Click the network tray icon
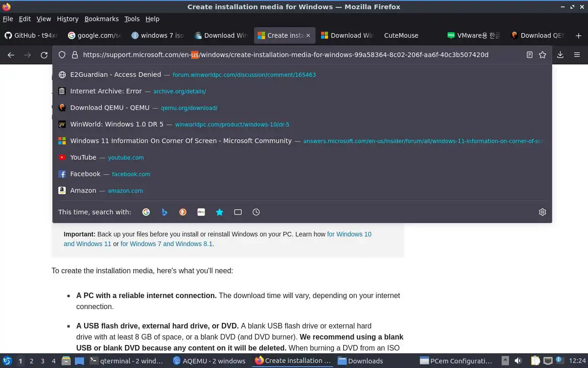The width and height of the screenshot is (588, 368). 548,361
